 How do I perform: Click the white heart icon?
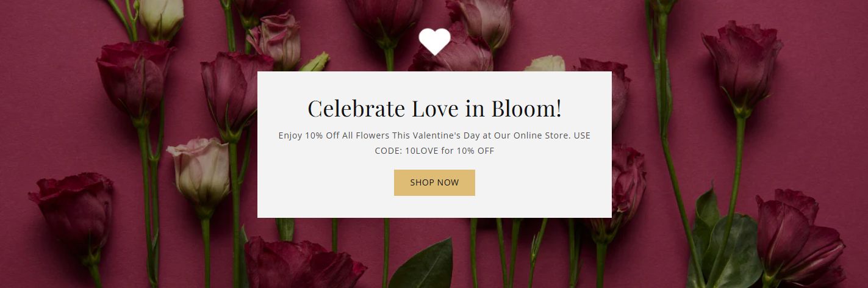pyautogui.click(x=434, y=41)
